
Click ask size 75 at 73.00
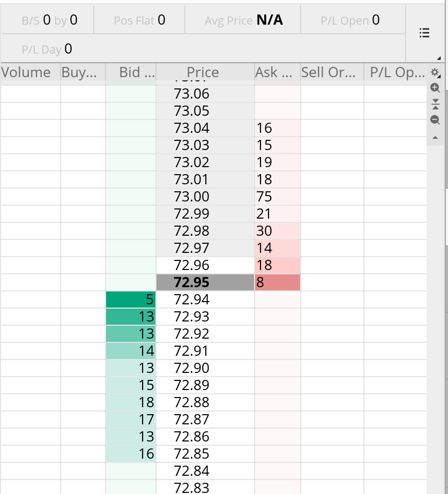277,197
